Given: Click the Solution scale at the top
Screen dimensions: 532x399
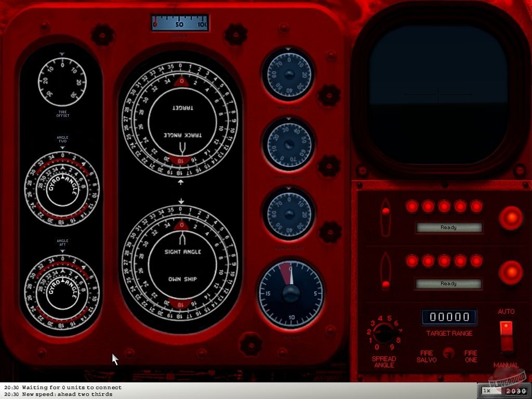Looking at the screenshot, I should (179, 22).
